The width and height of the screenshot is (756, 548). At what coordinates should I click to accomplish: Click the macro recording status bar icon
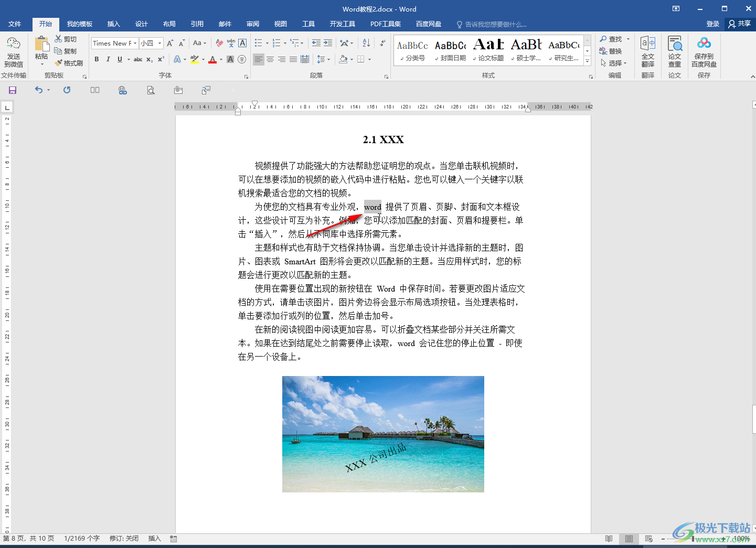point(174,539)
